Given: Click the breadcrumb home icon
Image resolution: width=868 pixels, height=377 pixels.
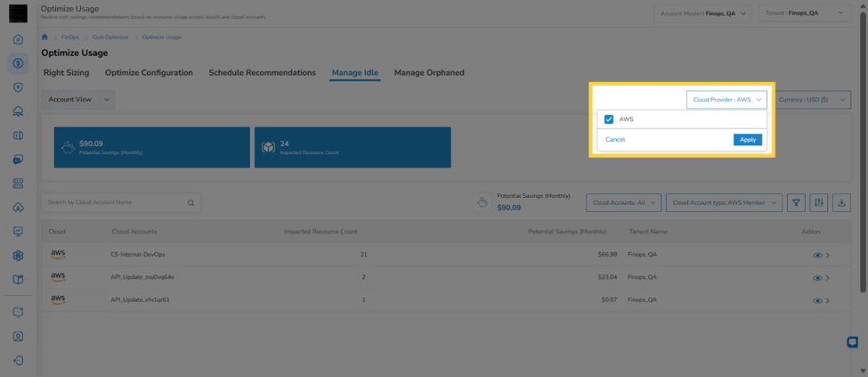Looking at the screenshot, I should tap(45, 37).
